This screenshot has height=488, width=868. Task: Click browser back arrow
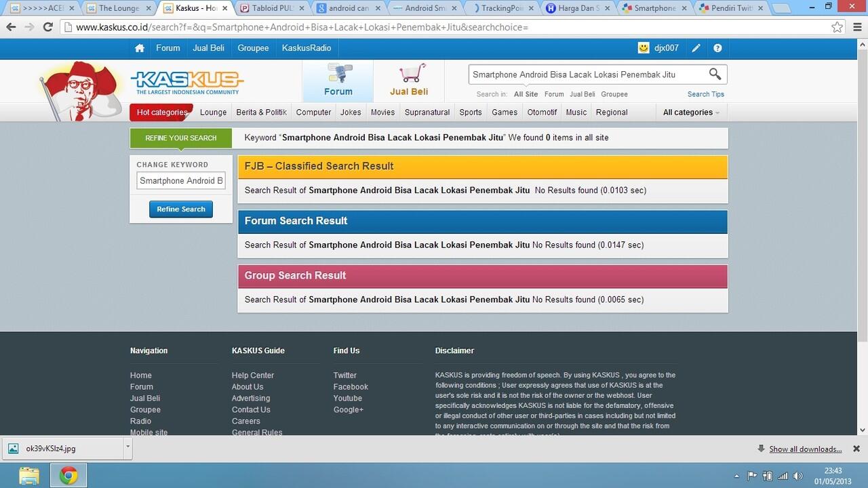tap(11, 27)
